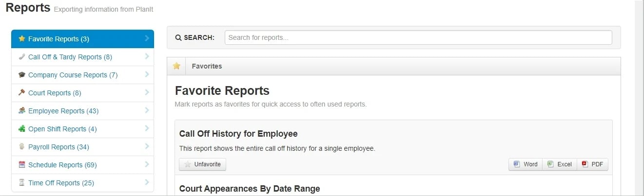Click the Excel icon for Call Off History
Viewport: 644px width, 196px height.
click(550, 164)
